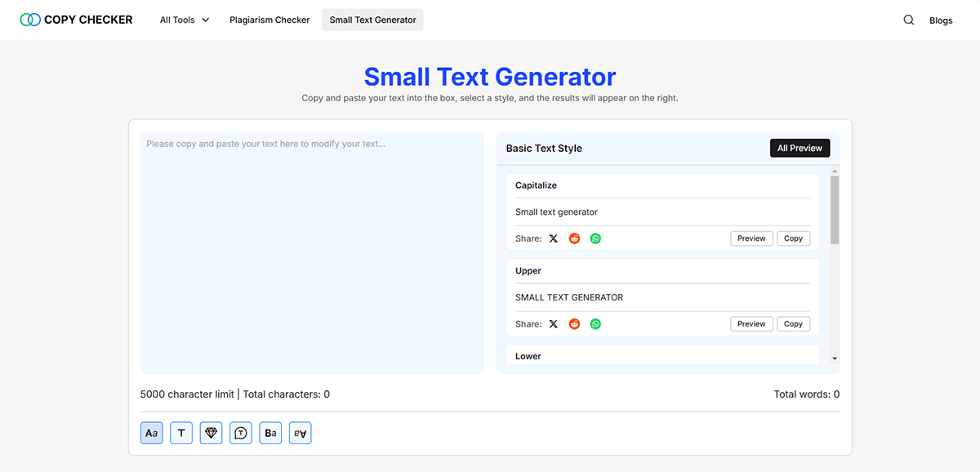Open the Blogs link
Image resolution: width=980 pixels, height=472 pixels.
[941, 20]
